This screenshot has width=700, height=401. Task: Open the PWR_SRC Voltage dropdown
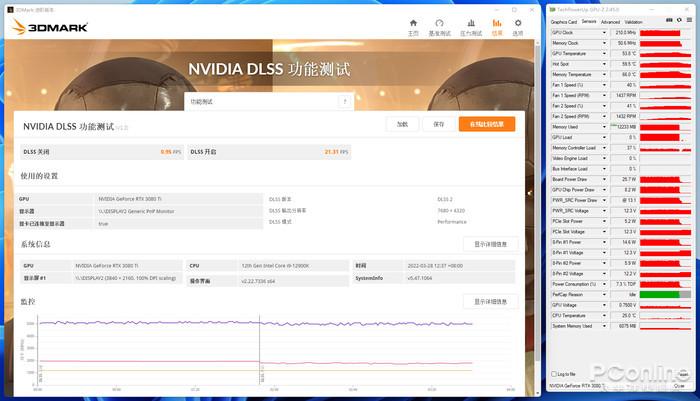(604, 211)
